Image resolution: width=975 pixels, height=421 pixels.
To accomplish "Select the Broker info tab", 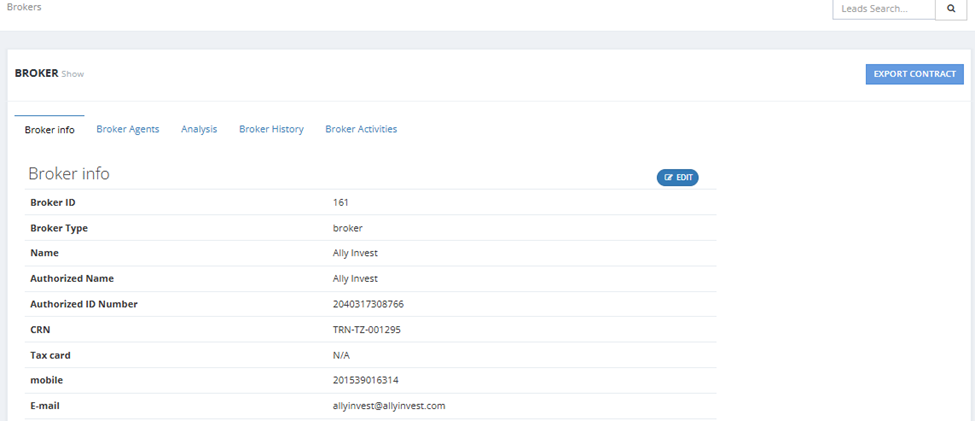I will 50,130.
